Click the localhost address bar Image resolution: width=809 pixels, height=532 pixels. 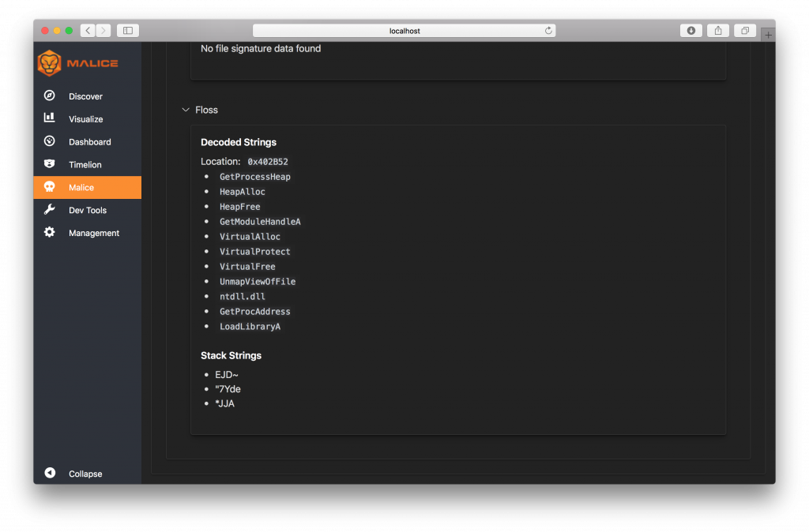point(404,31)
